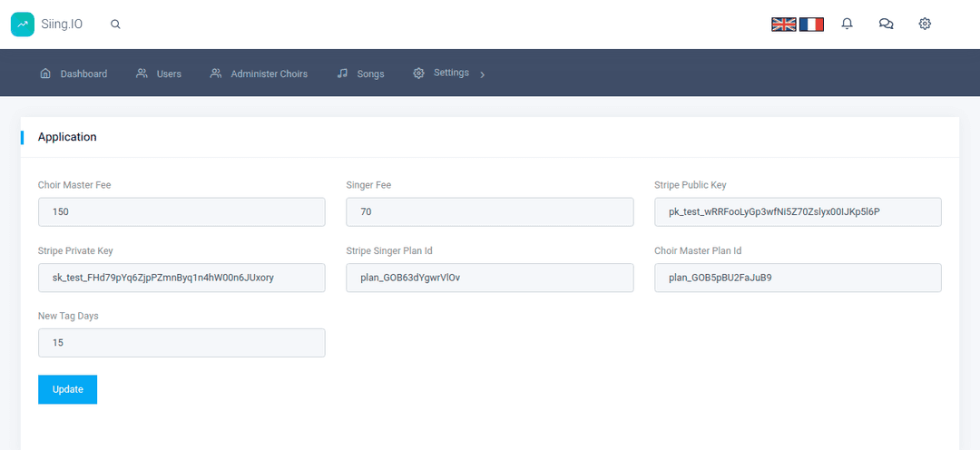Focus the Singer Fee field

coord(489,212)
